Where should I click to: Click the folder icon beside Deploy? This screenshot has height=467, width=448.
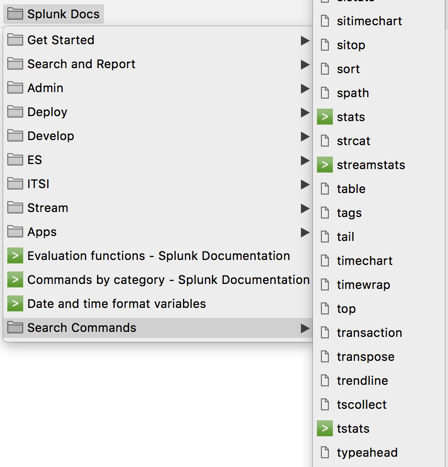pyautogui.click(x=15, y=112)
